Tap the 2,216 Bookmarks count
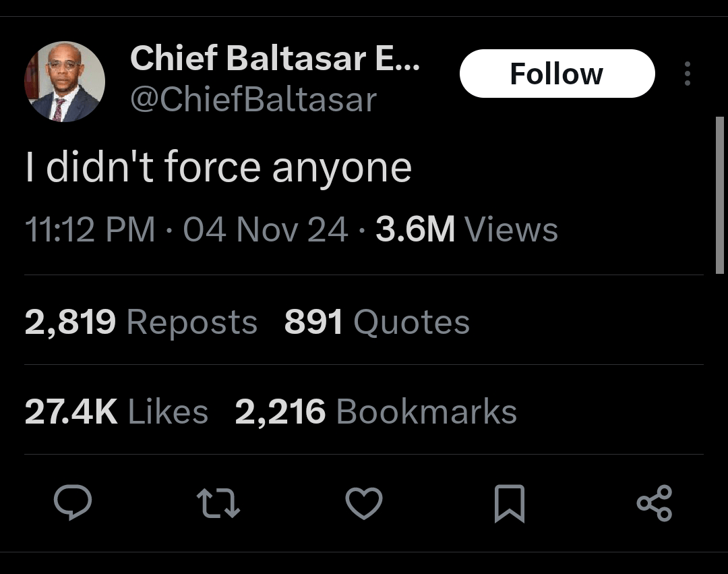728x574 pixels. point(375,411)
